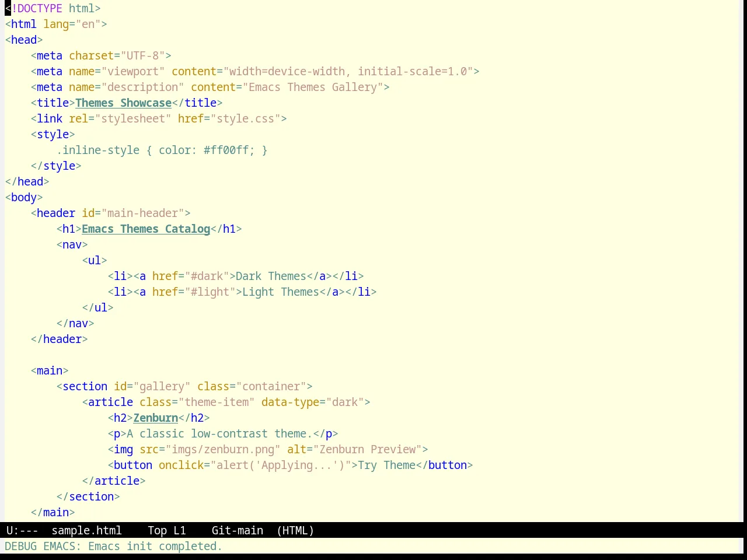Click the "container" class value

(x=271, y=386)
